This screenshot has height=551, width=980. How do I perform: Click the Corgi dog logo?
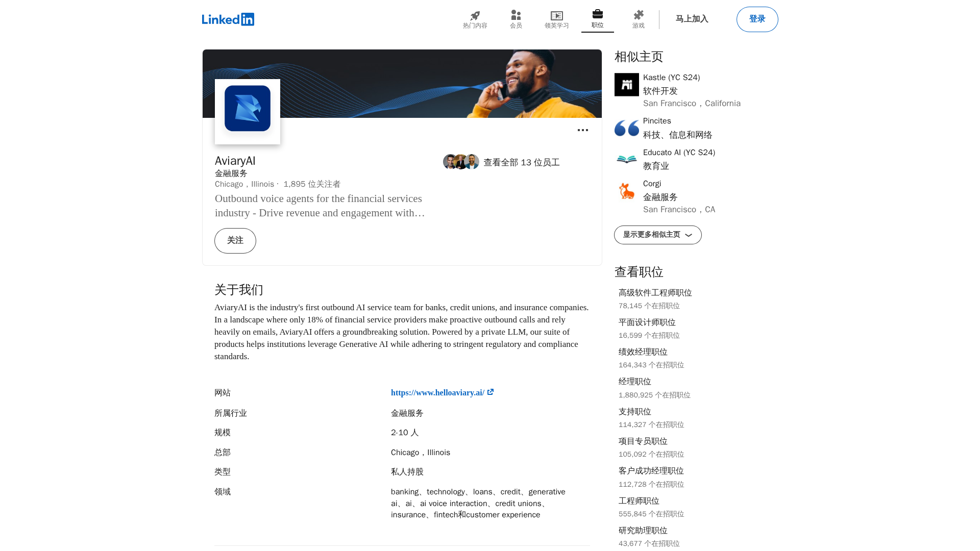626,191
